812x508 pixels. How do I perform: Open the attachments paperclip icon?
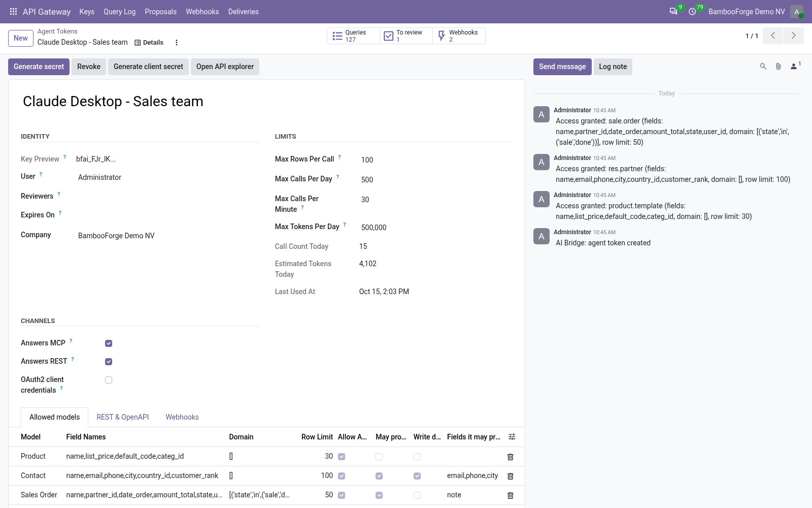778,67
